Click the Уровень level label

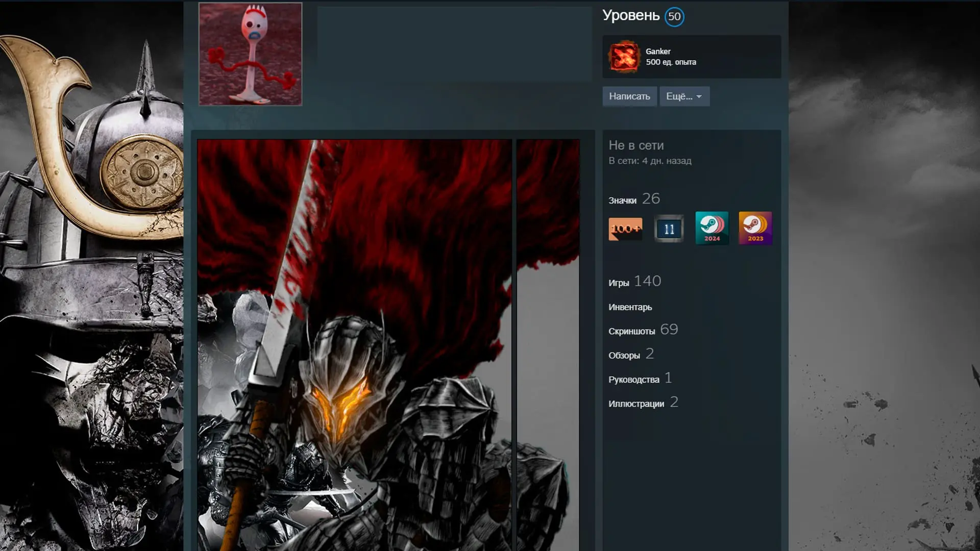631,15
